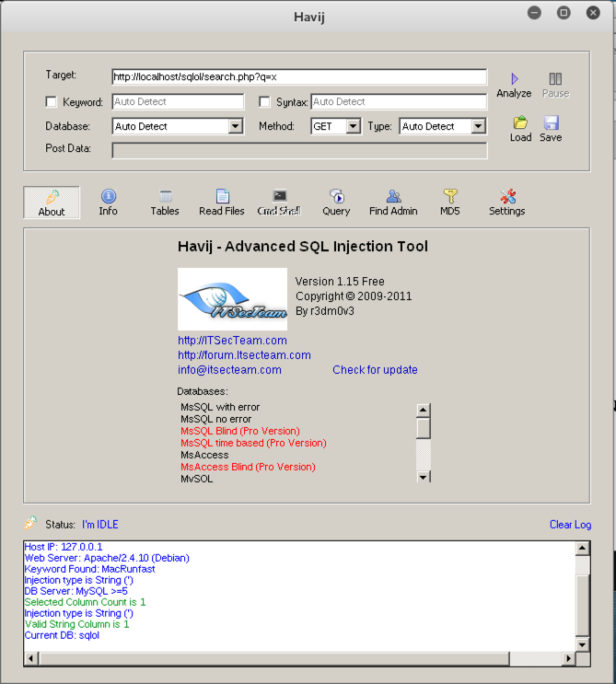
Task: Click the Clear Log link
Action: click(x=570, y=525)
